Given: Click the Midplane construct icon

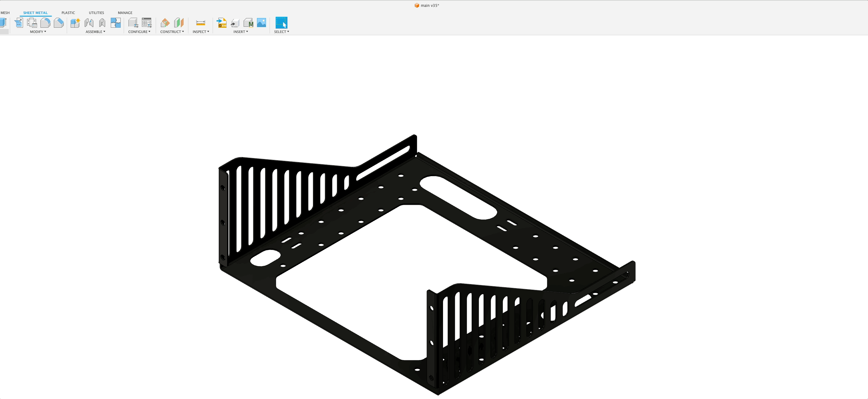Looking at the screenshot, I should point(179,23).
